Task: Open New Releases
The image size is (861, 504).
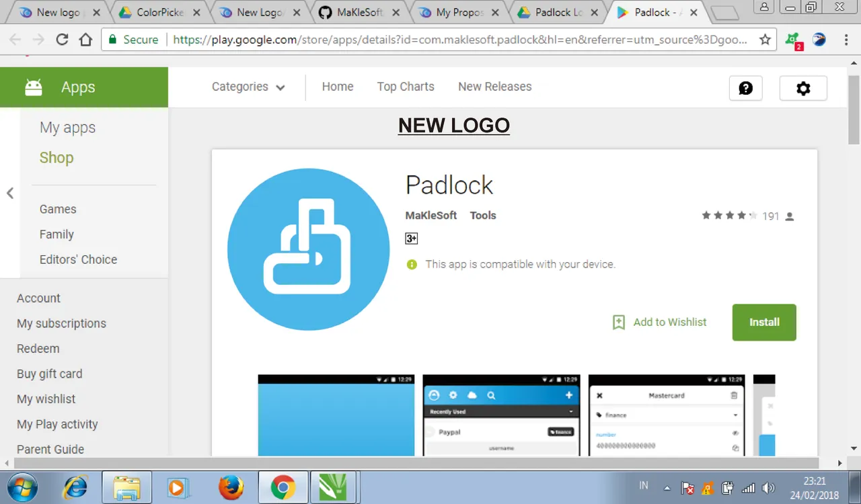Action: click(x=495, y=87)
